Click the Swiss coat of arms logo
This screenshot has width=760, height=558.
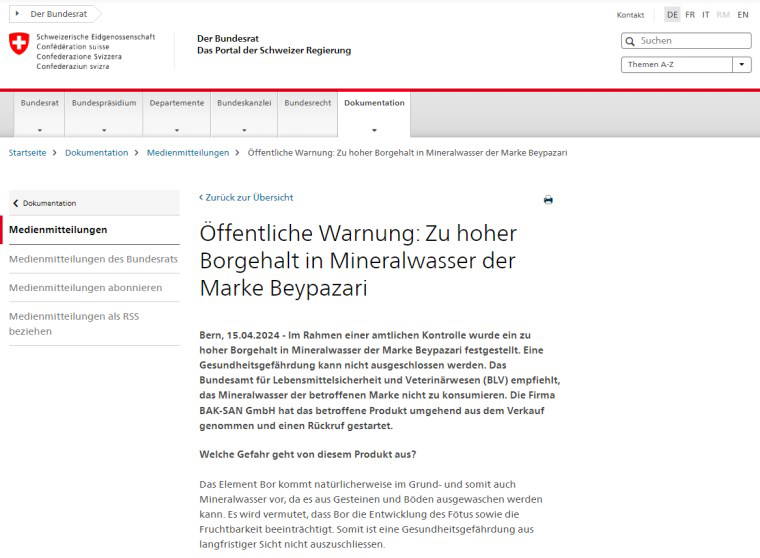pos(19,44)
